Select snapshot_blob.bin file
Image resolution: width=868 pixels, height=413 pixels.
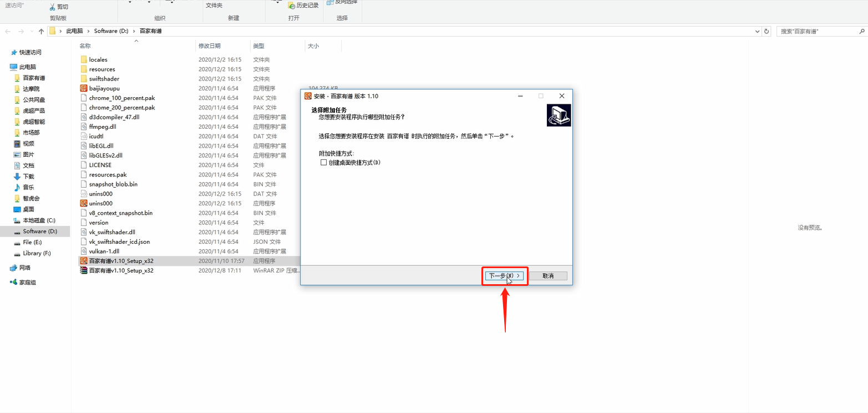(113, 184)
